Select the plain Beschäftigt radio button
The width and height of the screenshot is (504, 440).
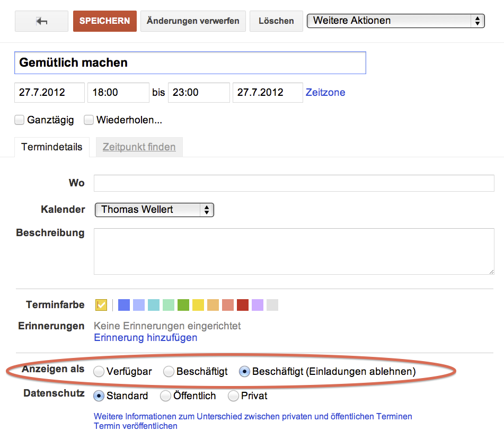[169, 372]
